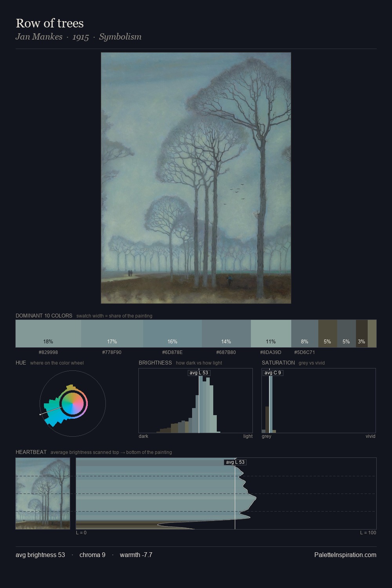This screenshot has width=392, height=588.
Task: Open the PaletteInspiration.com link
Action: tap(345, 555)
